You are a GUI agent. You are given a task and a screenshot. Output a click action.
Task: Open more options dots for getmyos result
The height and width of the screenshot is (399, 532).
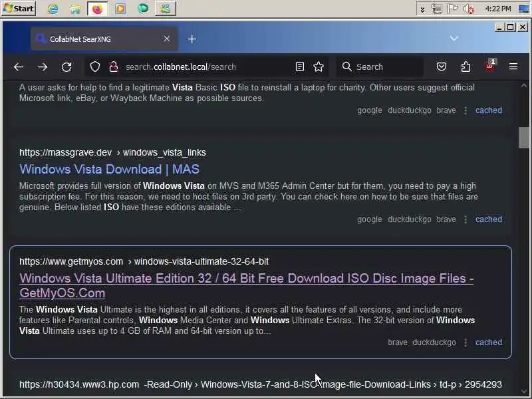[465, 342]
